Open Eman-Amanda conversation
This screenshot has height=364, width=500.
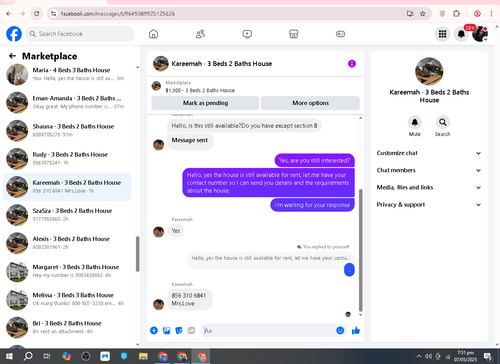pos(68,102)
